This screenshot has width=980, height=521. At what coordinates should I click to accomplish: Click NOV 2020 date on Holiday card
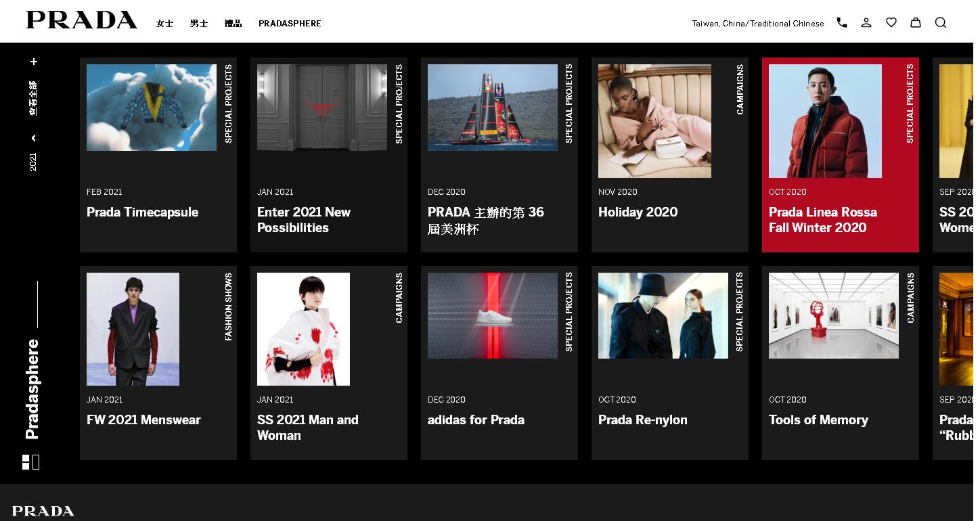(618, 192)
